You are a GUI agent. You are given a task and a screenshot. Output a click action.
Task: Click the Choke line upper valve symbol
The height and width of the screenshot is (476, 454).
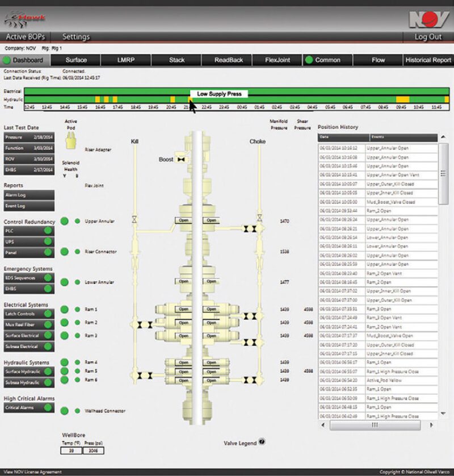pos(259,218)
